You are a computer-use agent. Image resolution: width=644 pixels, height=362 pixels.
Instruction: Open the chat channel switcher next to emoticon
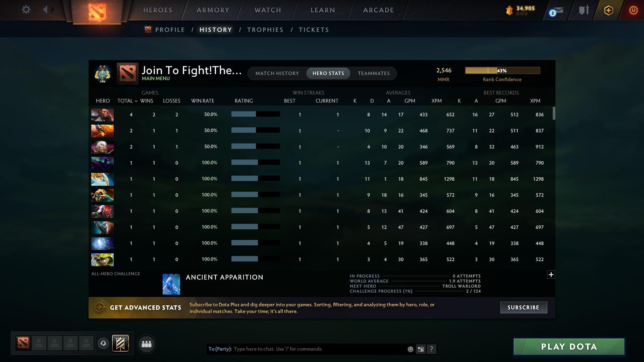[421, 349]
